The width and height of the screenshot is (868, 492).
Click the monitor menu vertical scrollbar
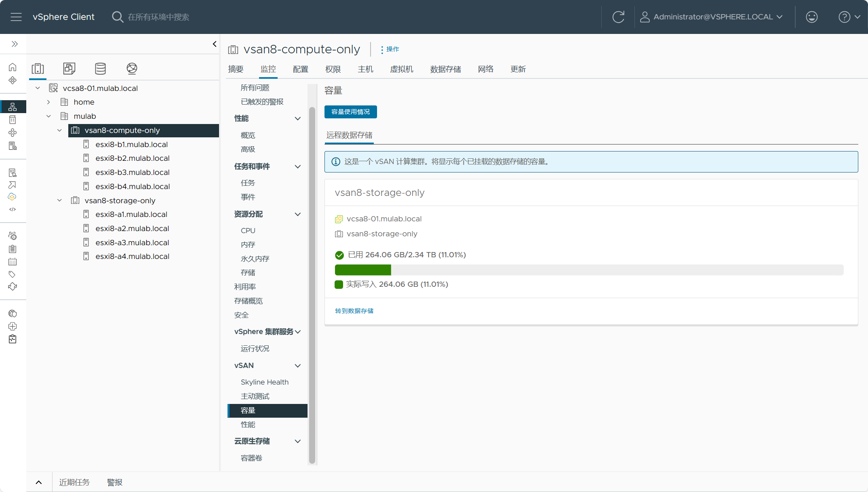(312, 285)
